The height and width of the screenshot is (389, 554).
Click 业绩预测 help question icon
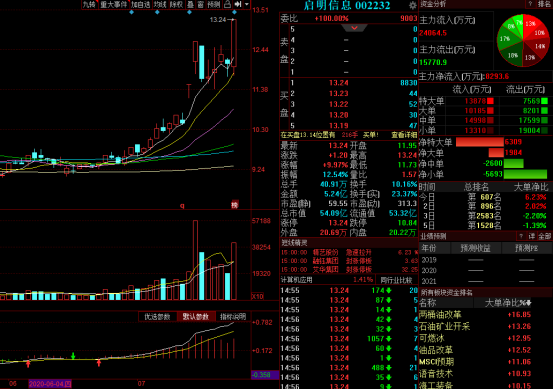point(521,236)
